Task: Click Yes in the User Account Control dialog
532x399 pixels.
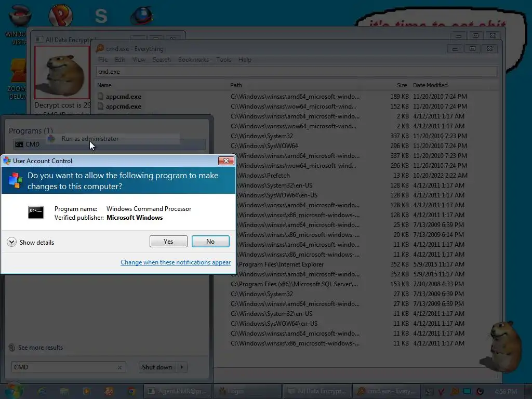Action: click(x=168, y=241)
